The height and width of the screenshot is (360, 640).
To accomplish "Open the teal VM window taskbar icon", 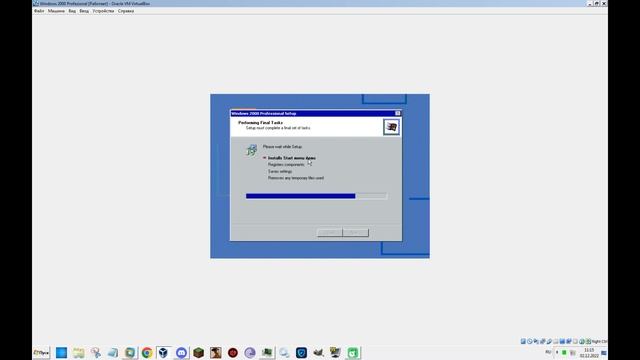I will point(130,352).
